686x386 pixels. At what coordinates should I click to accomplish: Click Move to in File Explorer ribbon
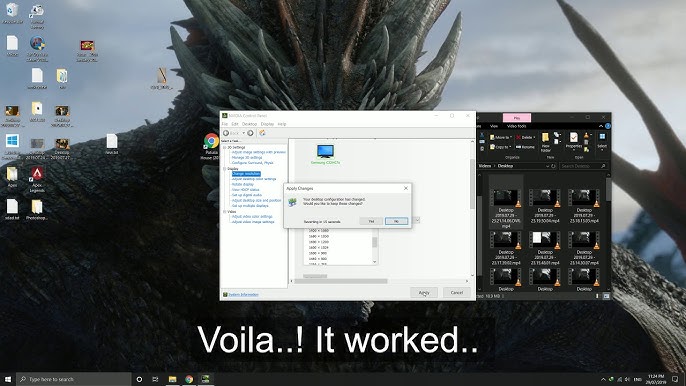(500, 137)
